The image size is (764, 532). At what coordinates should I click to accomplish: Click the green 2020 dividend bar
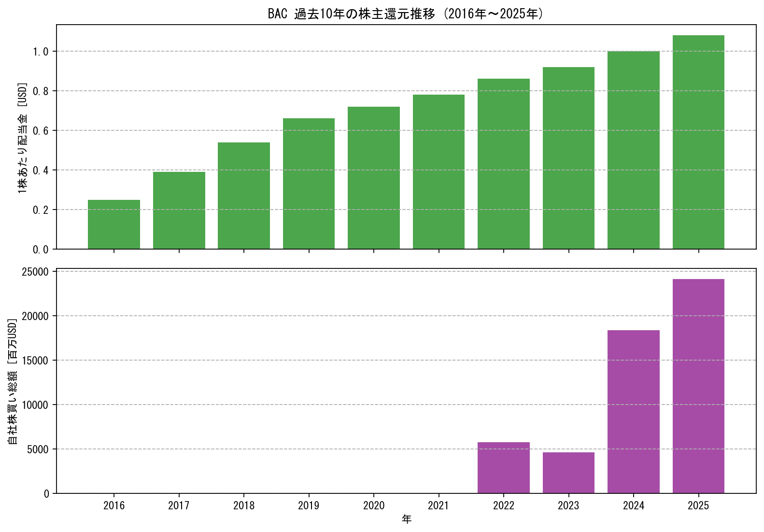pyautogui.click(x=374, y=178)
